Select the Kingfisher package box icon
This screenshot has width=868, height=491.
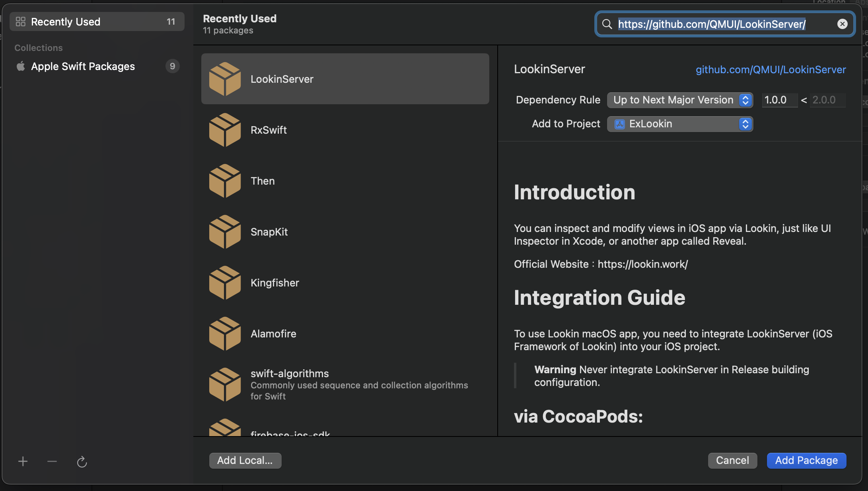pyautogui.click(x=225, y=283)
